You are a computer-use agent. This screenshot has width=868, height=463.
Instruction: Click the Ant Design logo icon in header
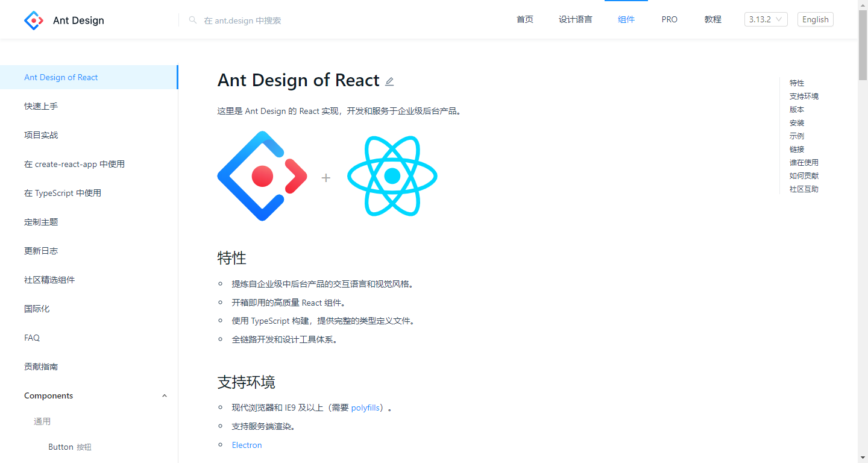(x=34, y=20)
